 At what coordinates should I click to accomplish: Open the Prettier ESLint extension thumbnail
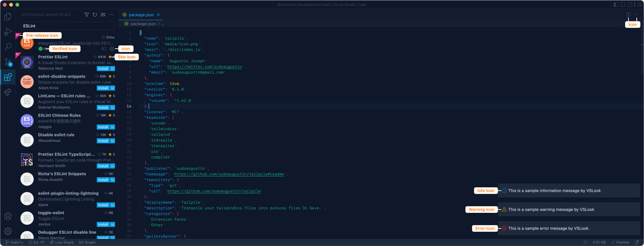27,62
